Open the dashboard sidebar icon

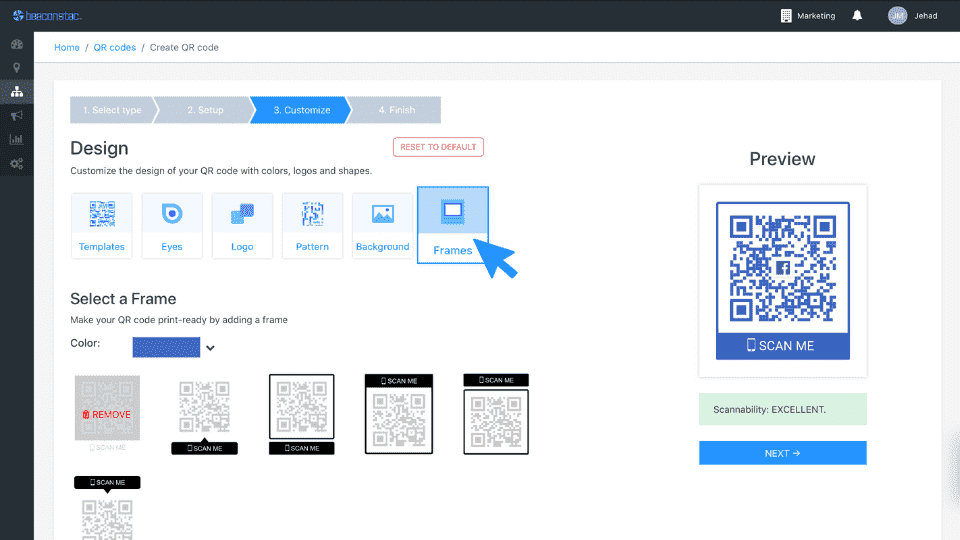coord(17,44)
